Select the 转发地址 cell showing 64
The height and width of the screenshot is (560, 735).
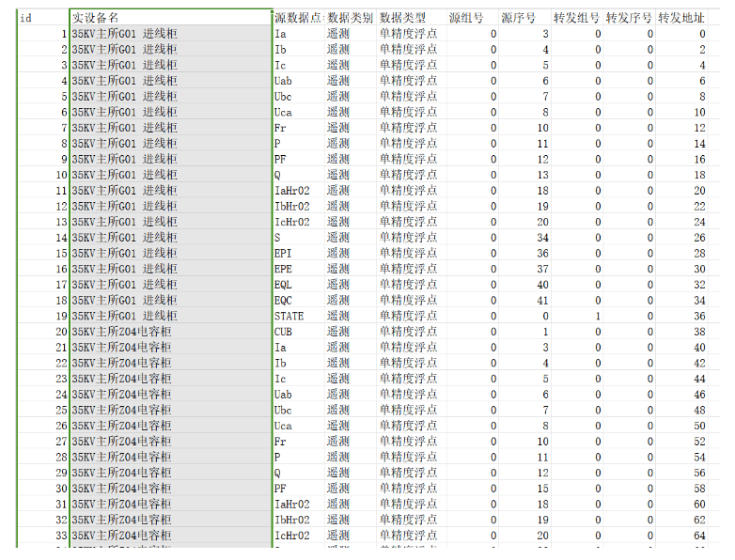tap(699, 536)
